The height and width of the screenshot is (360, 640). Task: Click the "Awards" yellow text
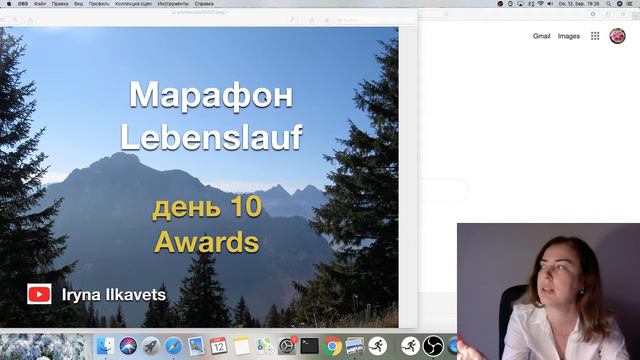(x=207, y=242)
